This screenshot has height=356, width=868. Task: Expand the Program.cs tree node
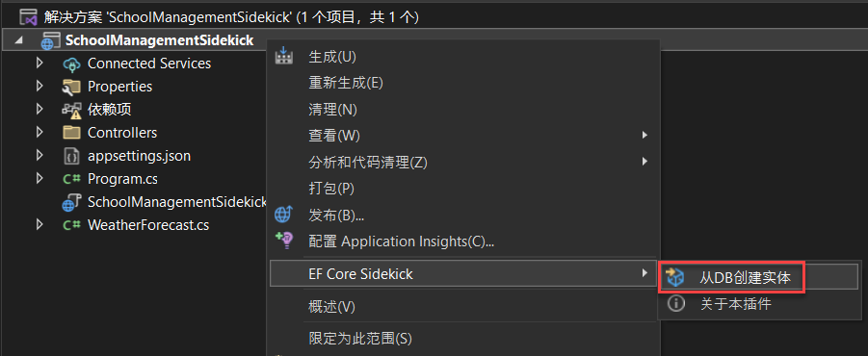click(39, 178)
